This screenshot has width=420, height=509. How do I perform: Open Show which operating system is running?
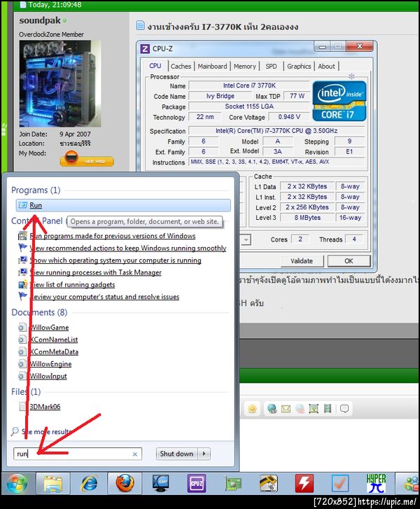pos(115,260)
